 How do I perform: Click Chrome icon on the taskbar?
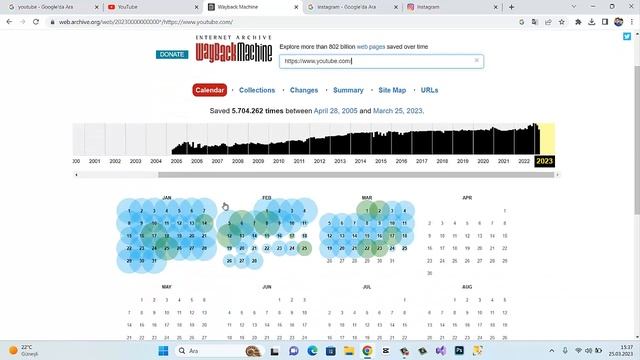coord(367,351)
